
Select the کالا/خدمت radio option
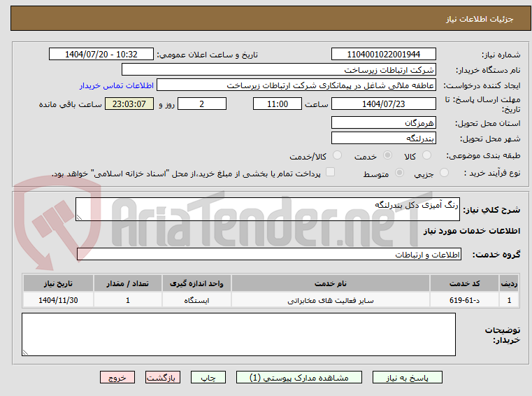[337, 155]
